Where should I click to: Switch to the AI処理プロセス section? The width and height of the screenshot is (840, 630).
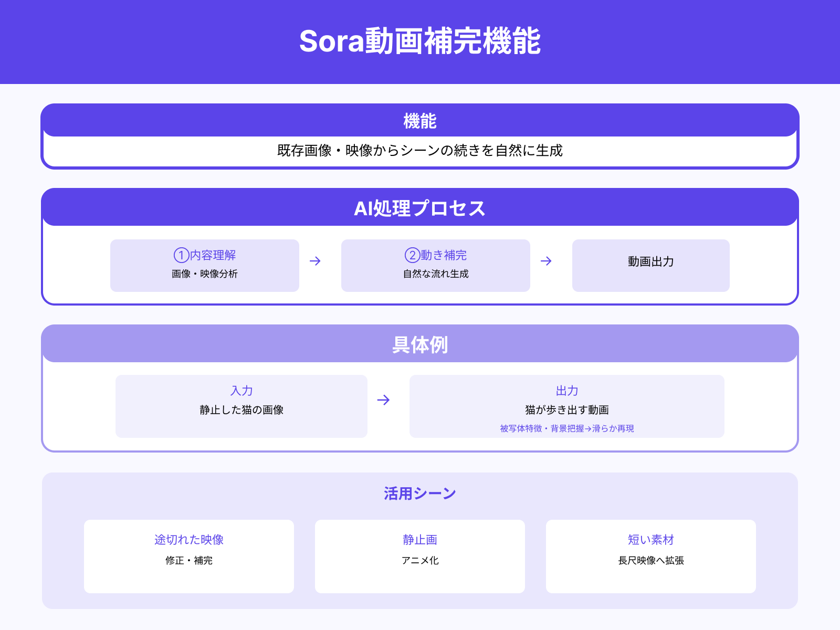coord(419,208)
